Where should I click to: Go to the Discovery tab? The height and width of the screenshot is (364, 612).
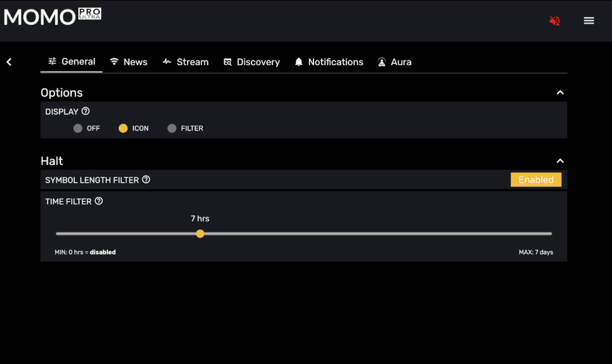click(x=252, y=62)
